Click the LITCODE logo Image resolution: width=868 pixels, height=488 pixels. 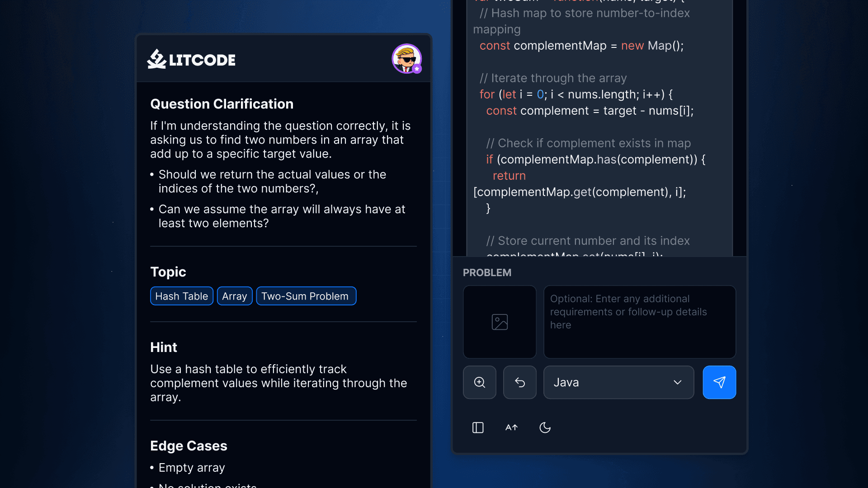(191, 59)
